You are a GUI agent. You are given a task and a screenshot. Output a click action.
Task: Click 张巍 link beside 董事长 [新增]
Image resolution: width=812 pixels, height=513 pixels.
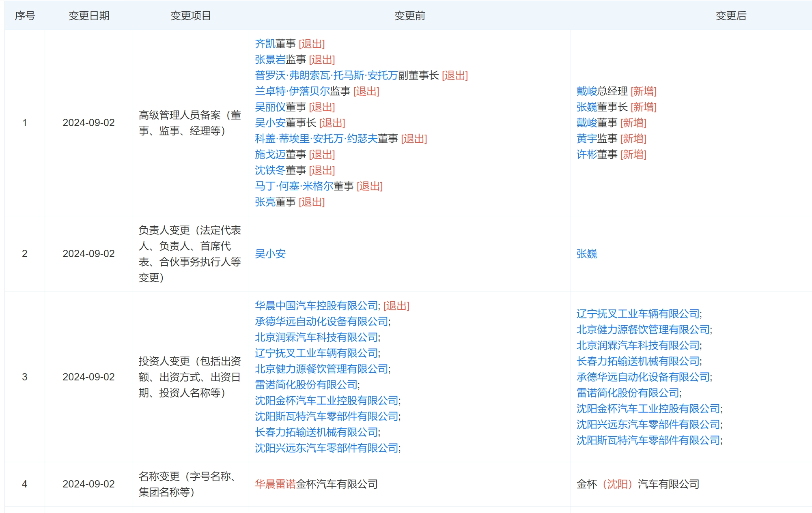coord(587,107)
